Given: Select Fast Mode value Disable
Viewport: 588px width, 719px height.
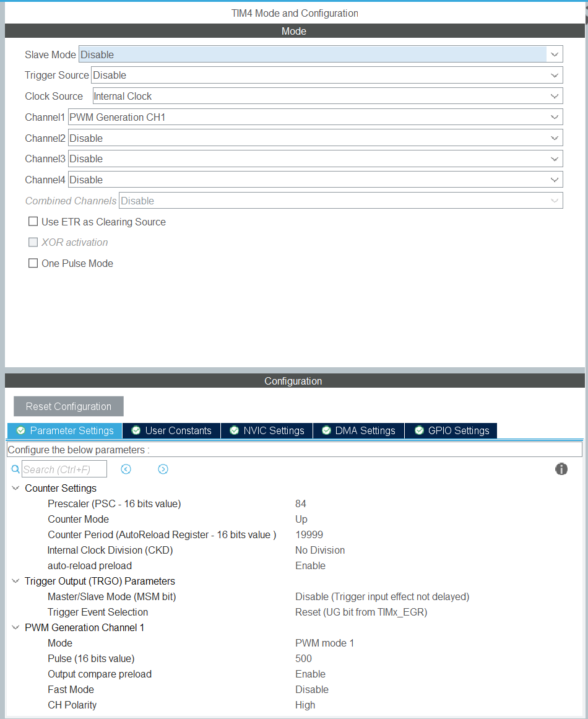Looking at the screenshot, I should pyautogui.click(x=312, y=690).
